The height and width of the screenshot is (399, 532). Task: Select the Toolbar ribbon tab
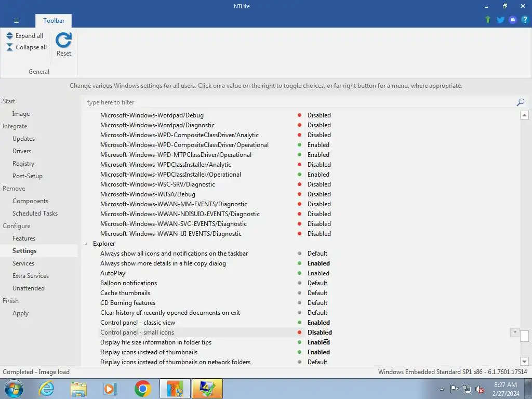tap(54, 21)
